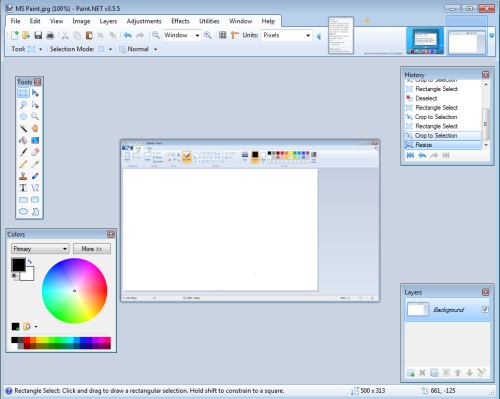Click the Save toolbar icon

(38, 35)
